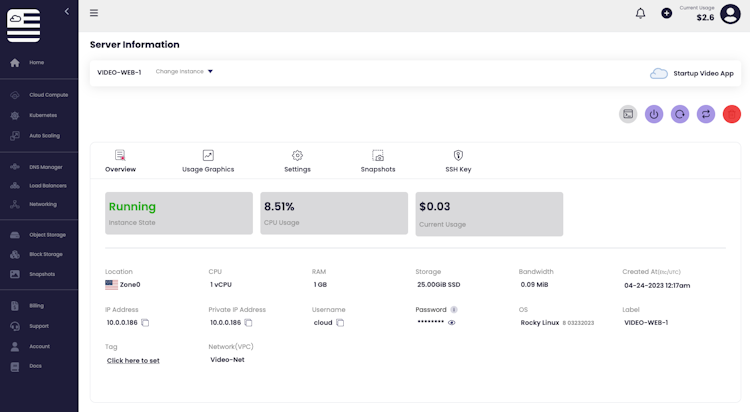Switch to the Usage Graphics tab
This screenshot has height=412, width=750.
[x=208, y=161]
